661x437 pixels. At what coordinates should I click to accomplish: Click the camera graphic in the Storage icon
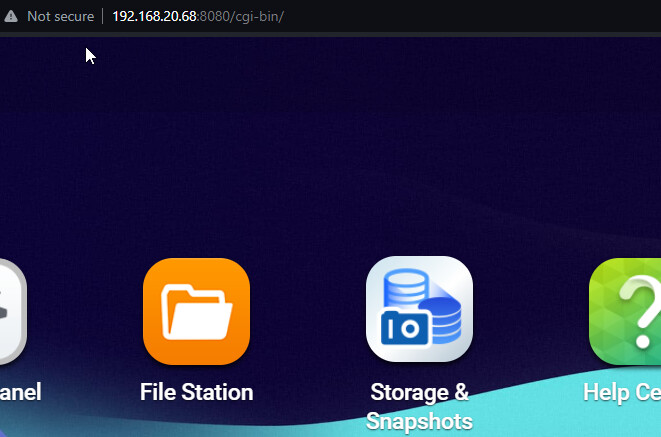tap(404, 327)
